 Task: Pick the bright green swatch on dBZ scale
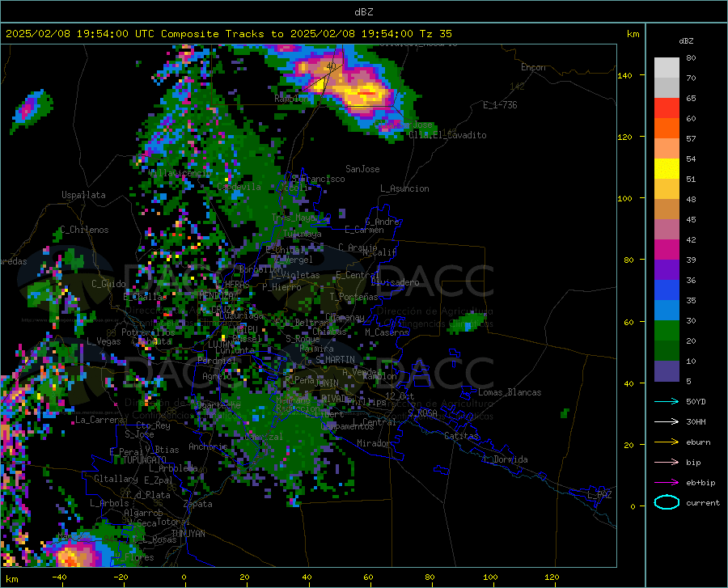667,331
